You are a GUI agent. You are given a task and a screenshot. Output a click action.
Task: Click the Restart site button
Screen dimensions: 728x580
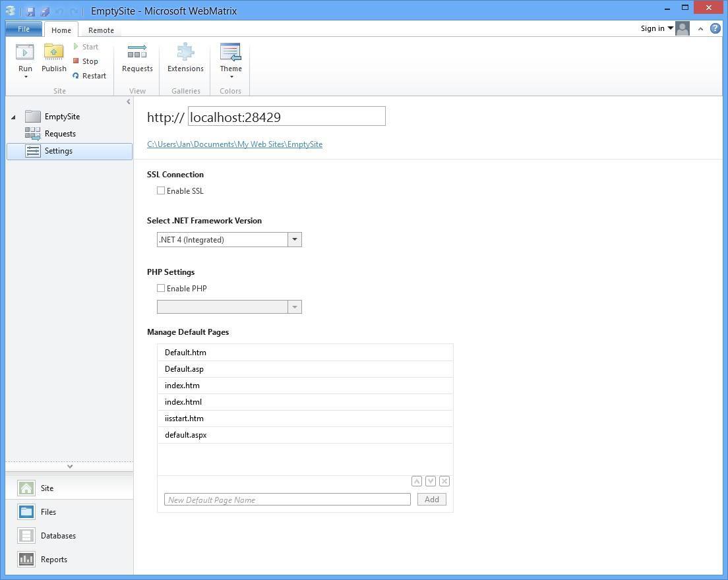tap(90, 76)
